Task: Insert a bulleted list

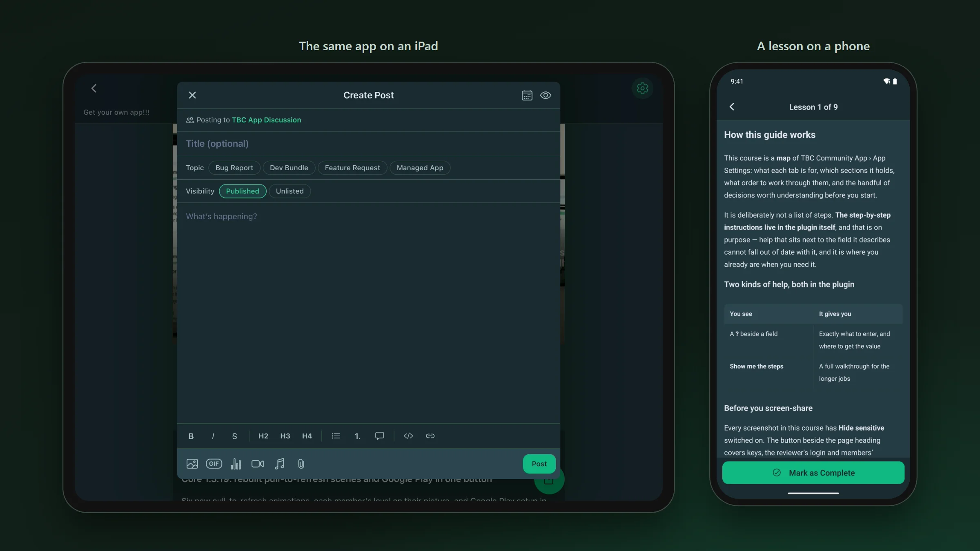Action: (336, 436)
